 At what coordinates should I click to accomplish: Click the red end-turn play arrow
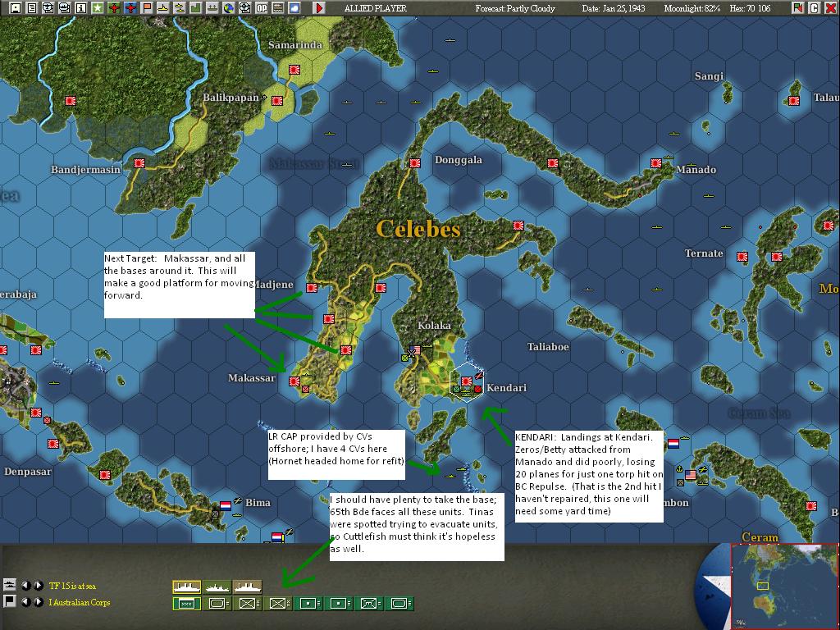pyautogui.click(x=319, y=7)
